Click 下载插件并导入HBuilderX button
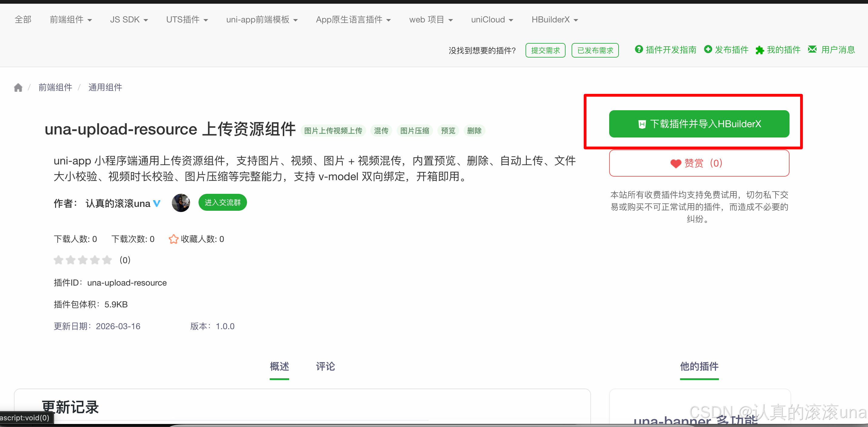The width and height of the screenshot is (868, 427). (699, 124)
